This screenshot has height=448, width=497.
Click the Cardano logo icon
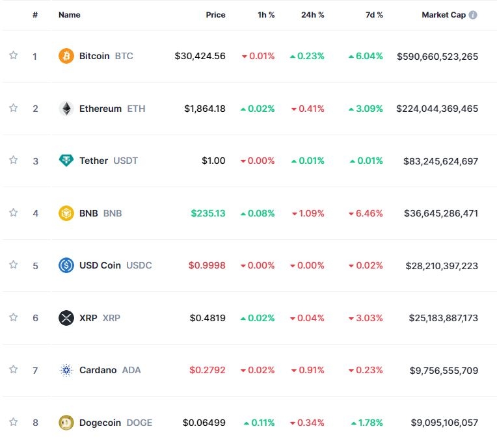coord(66,370)
